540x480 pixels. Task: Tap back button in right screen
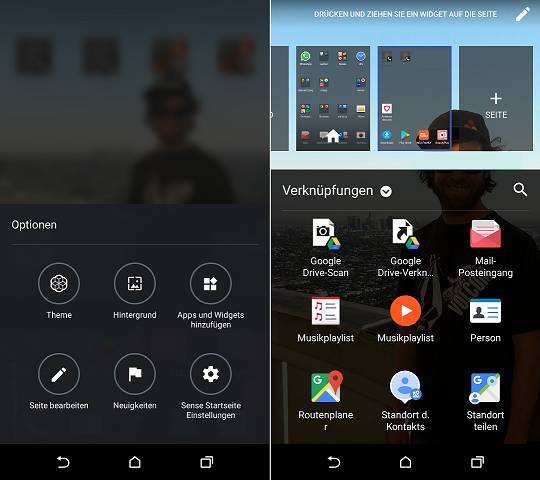(x=333, y=462)
